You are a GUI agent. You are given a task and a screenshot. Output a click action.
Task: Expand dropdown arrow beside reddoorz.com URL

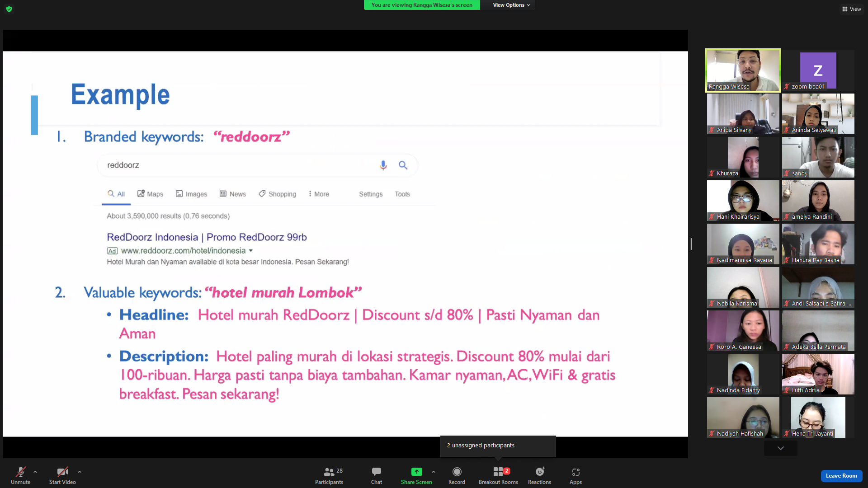(x=251, y=251)
